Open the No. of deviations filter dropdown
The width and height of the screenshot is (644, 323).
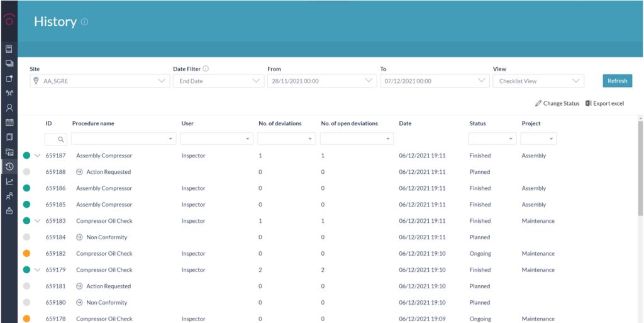[287, 139]
